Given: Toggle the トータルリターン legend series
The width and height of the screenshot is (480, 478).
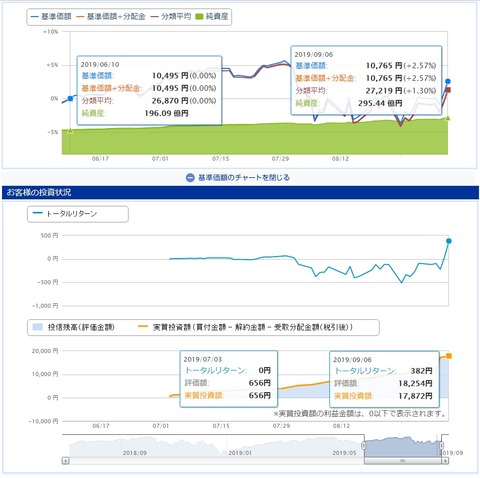Looking at the screenshot, I should 65,213.
